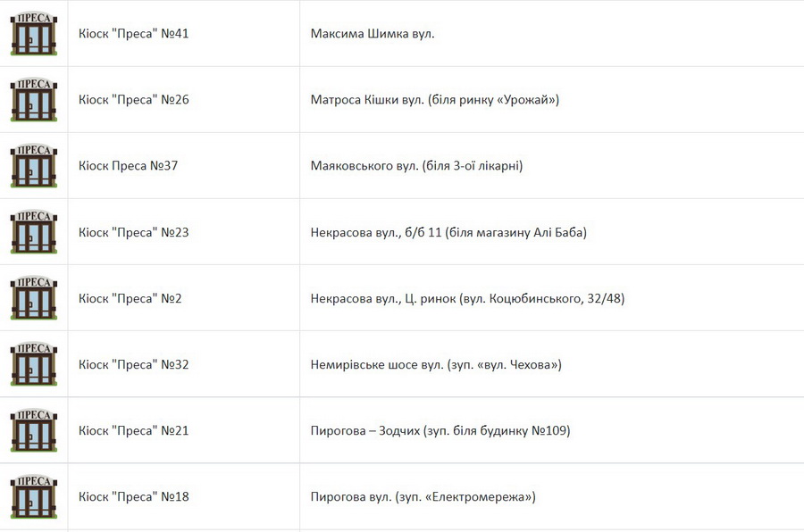Click the Пирогова вул. «Електромережа» address

[423, 496]
